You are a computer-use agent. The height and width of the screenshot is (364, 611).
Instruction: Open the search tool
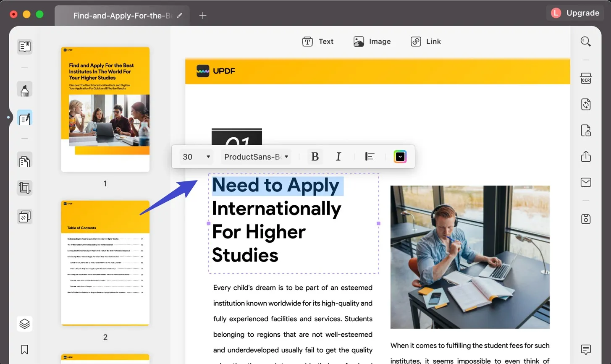coord(585,41)
